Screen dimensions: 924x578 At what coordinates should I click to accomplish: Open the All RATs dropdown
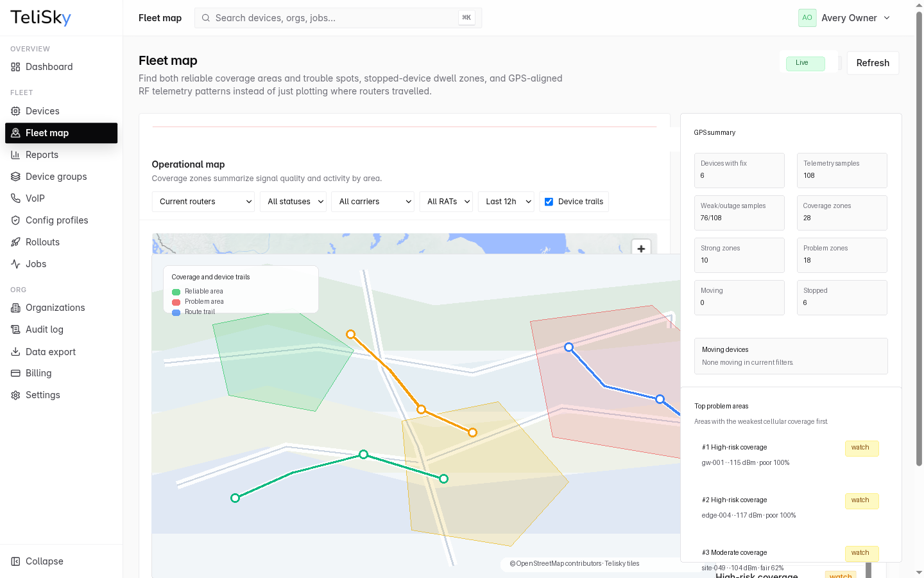click(446, 202)
